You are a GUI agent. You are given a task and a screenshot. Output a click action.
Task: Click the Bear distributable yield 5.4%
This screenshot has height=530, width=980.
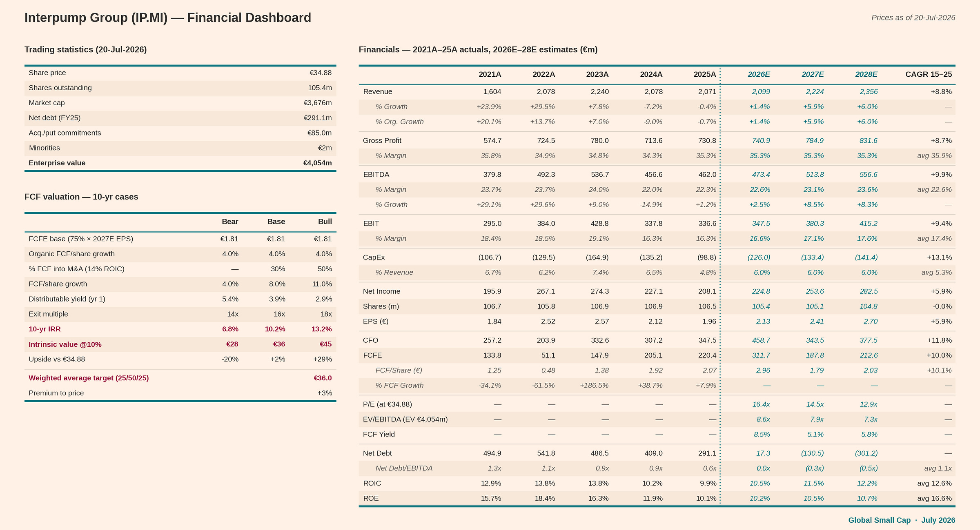[230, 299]
